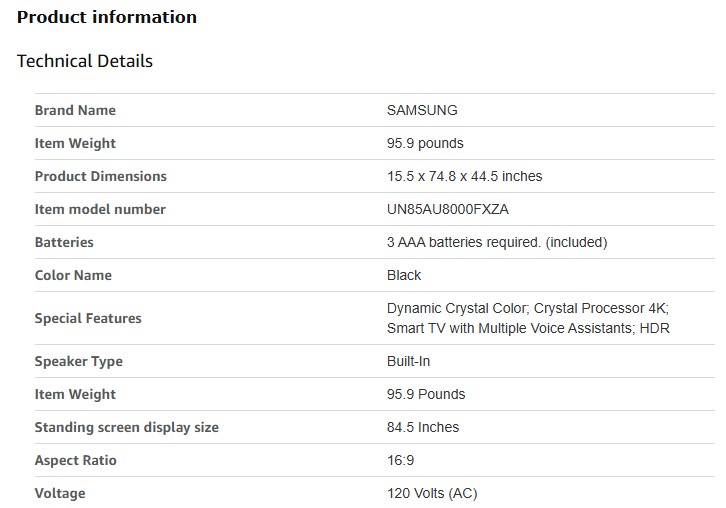
Task: Select the 84.5 Inches value
Action: point(423,427)
